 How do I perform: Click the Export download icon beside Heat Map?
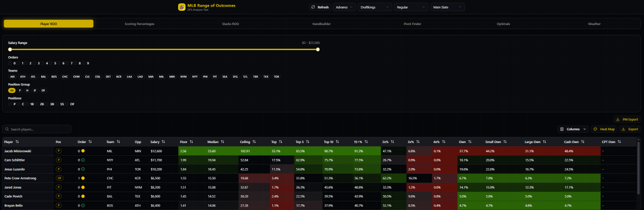point(623,129)
